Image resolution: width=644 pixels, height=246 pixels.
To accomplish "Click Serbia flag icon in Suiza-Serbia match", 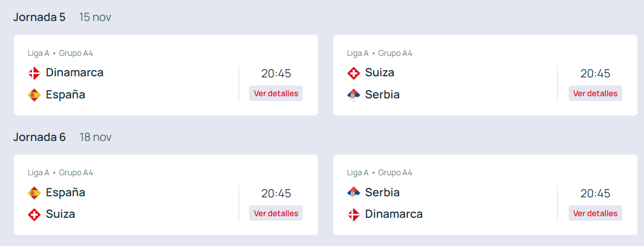I will click(353, 95).
